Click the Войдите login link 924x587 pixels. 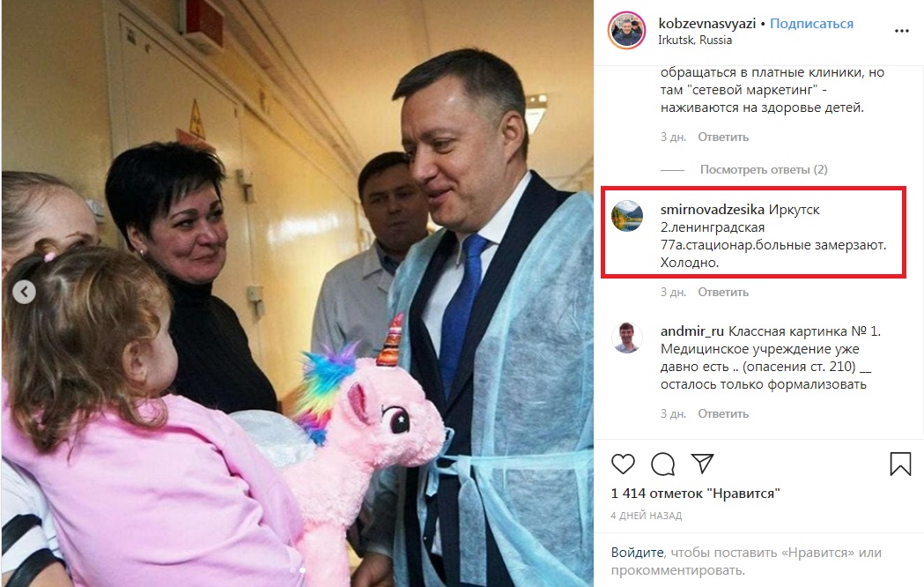pyautogui.click(x=637, y=553)
